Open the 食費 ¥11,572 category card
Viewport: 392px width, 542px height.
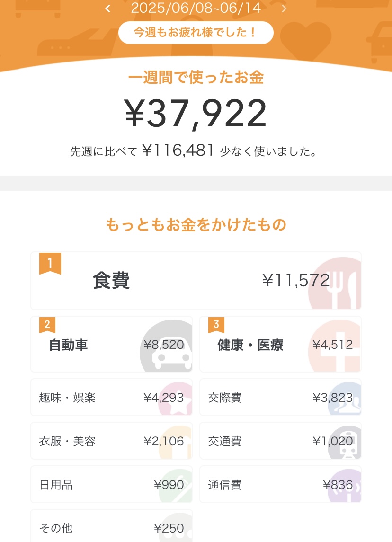196,281
